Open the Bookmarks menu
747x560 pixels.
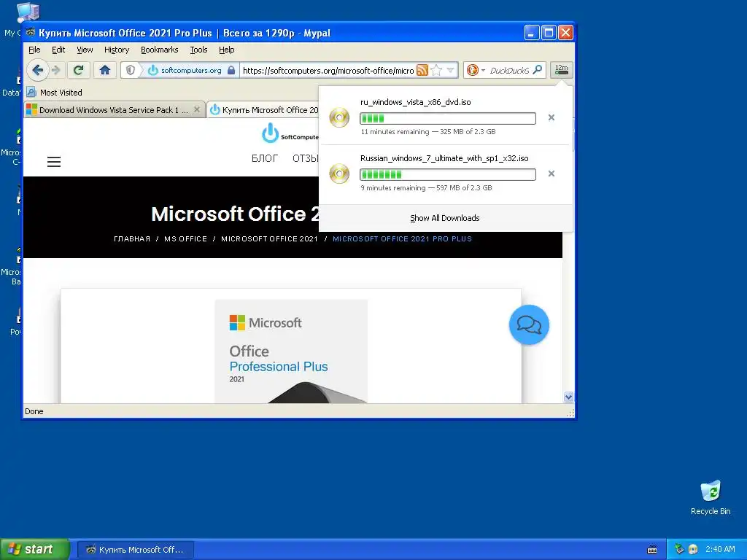159,50
